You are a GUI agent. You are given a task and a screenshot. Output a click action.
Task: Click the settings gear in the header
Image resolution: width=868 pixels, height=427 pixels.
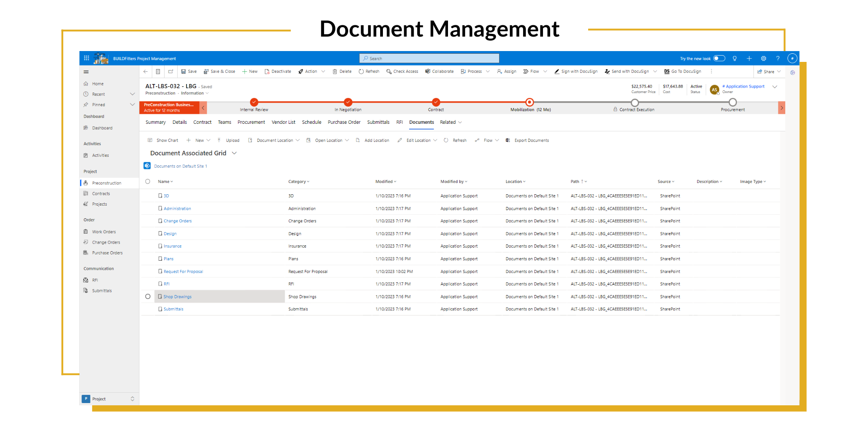click(764, 58)
